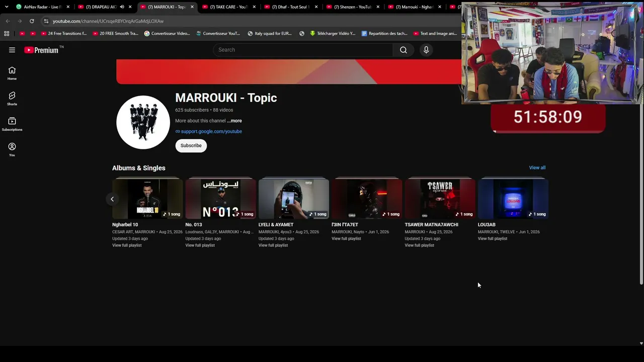Click View all for Albums & Singles
The width and height of the screenshot is (644, 362).
(x=537, y=167)
